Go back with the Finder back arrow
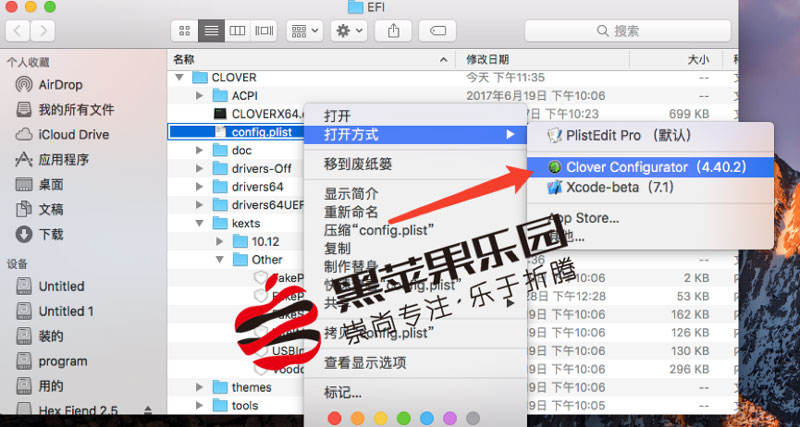800x427 pixels. point(18,31)
